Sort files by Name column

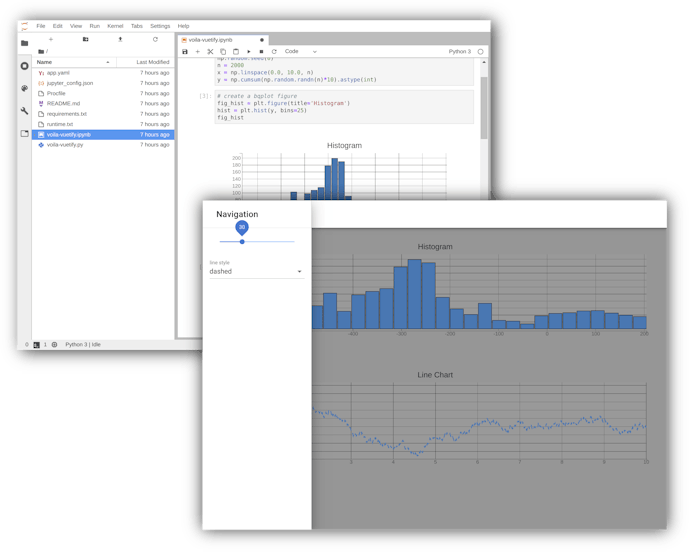74,62
